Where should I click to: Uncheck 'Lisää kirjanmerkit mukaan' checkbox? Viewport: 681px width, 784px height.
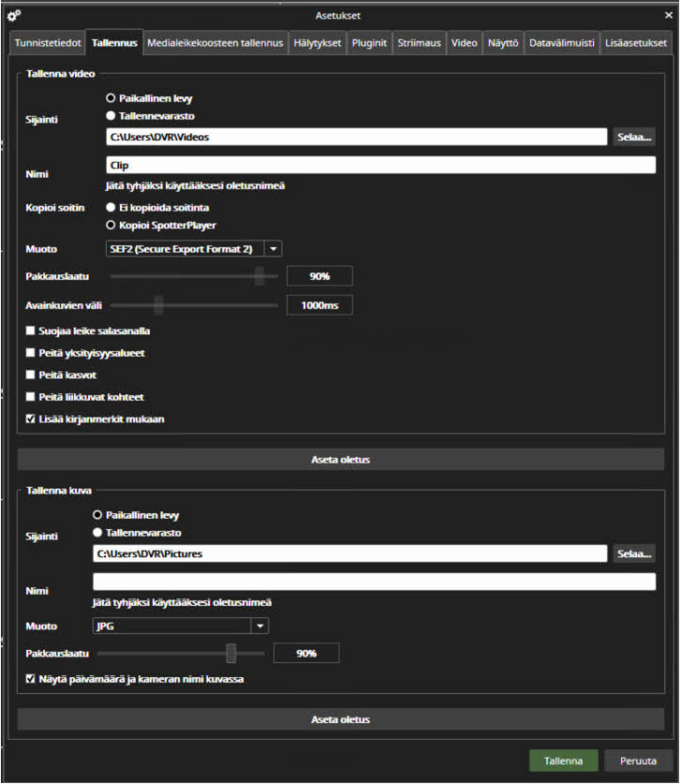coord(31,419)
